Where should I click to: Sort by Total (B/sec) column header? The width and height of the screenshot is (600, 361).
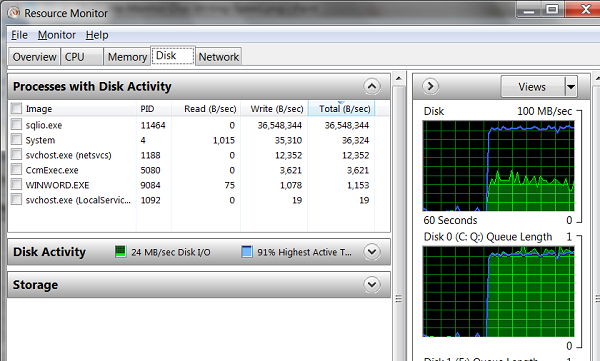tap(341, 109)
